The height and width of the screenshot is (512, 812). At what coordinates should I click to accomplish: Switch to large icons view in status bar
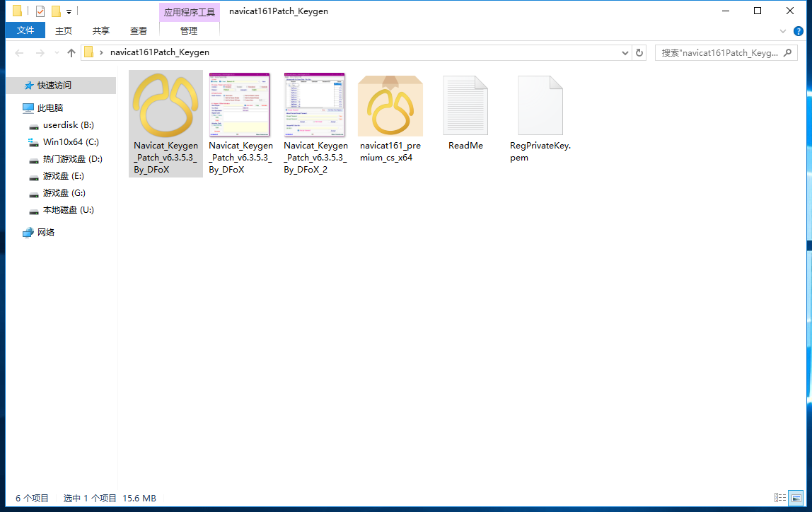tap(796, 498)
